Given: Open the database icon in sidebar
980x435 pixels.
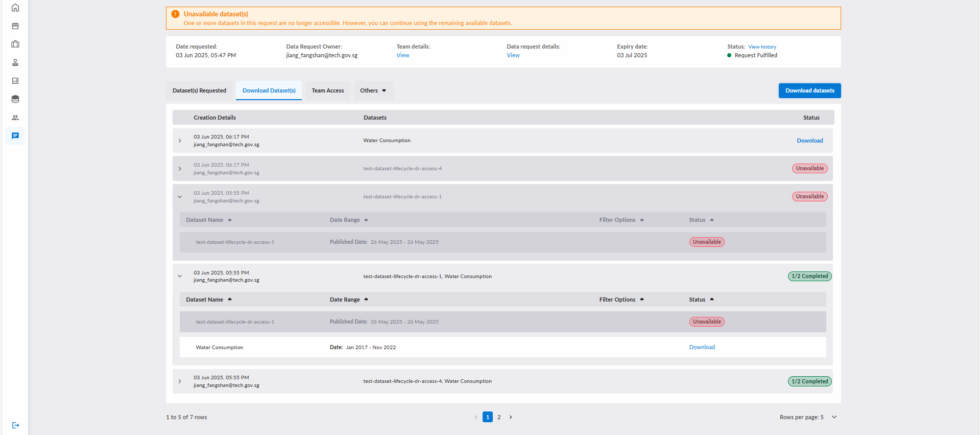Looking at the screenshot, I should [15, 99].
